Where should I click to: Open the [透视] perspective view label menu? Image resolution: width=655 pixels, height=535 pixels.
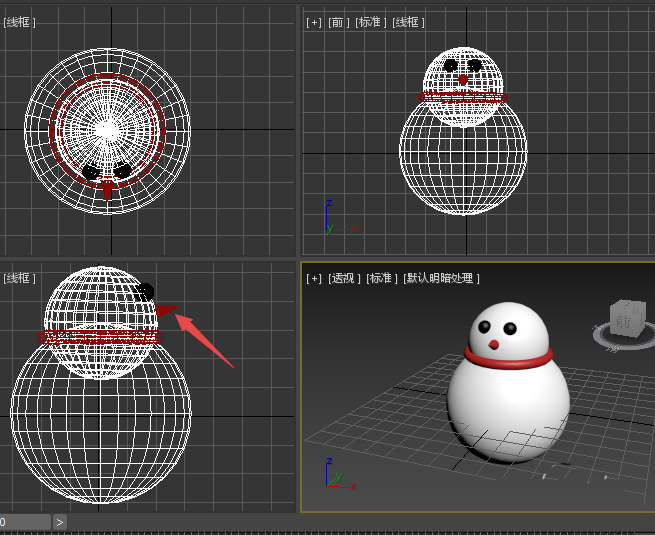pyautogui.click(x=344, y=278)
